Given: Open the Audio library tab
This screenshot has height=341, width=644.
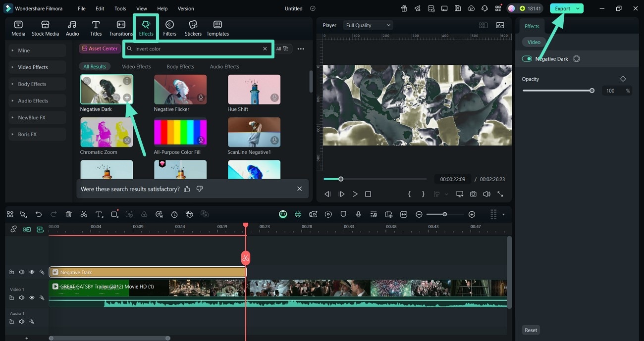Looking at the screenshot, I should coord(72,28).
